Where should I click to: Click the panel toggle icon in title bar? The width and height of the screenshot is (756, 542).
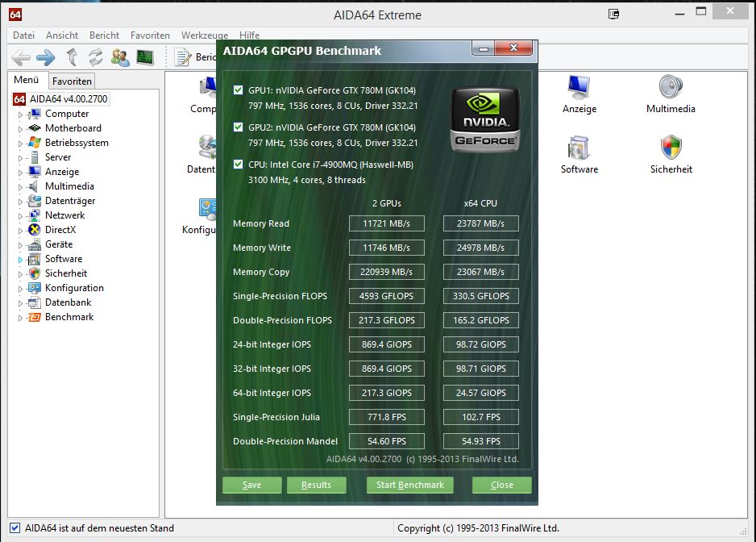[613, 14]
